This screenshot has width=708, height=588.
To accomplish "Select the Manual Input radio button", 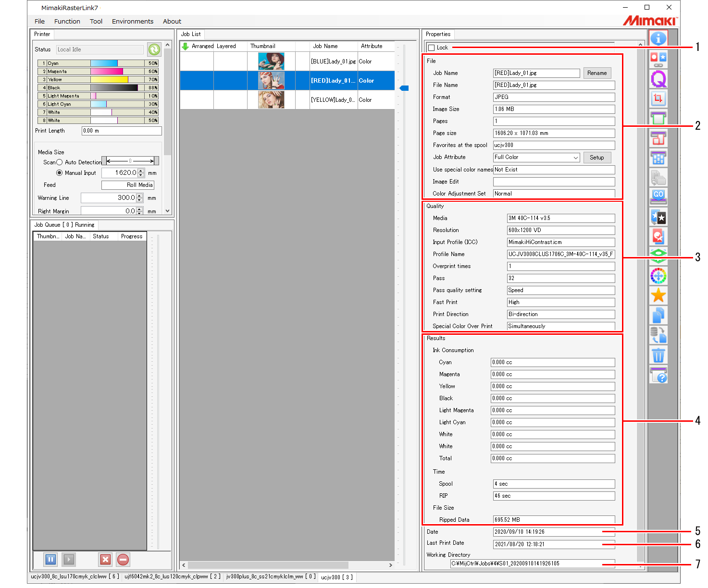I will [59, 172].
